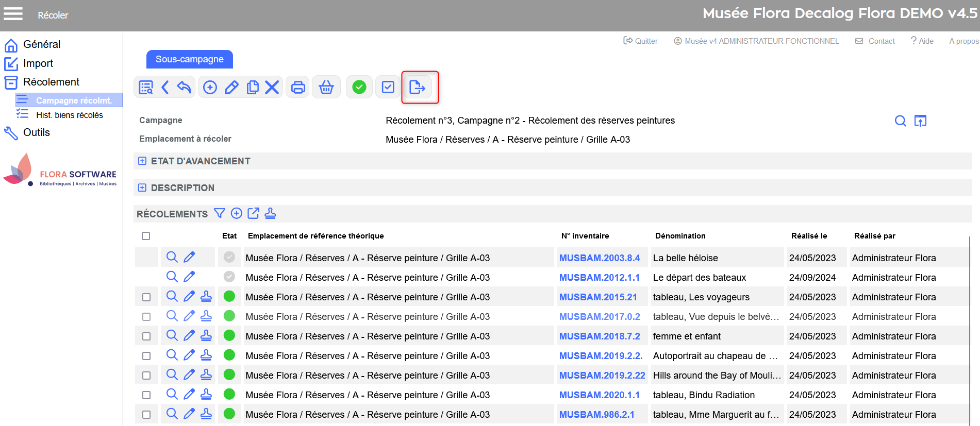Open Hist. biens récolés in sidebar
Screen dimensions: 980x426
(x=69, y=115)
